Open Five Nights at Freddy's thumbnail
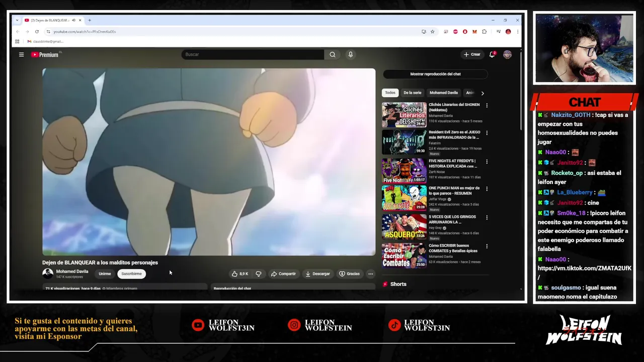 (x=404, y=171)
